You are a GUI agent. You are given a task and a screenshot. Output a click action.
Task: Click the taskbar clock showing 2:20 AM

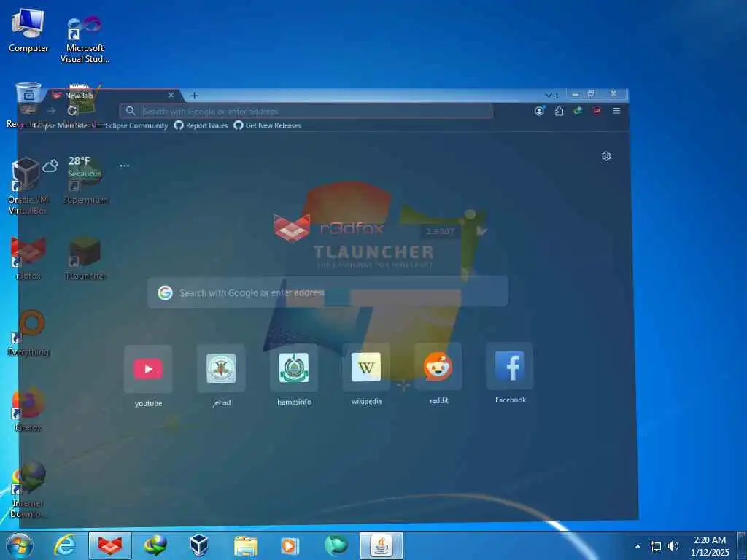tap(710, 546)
